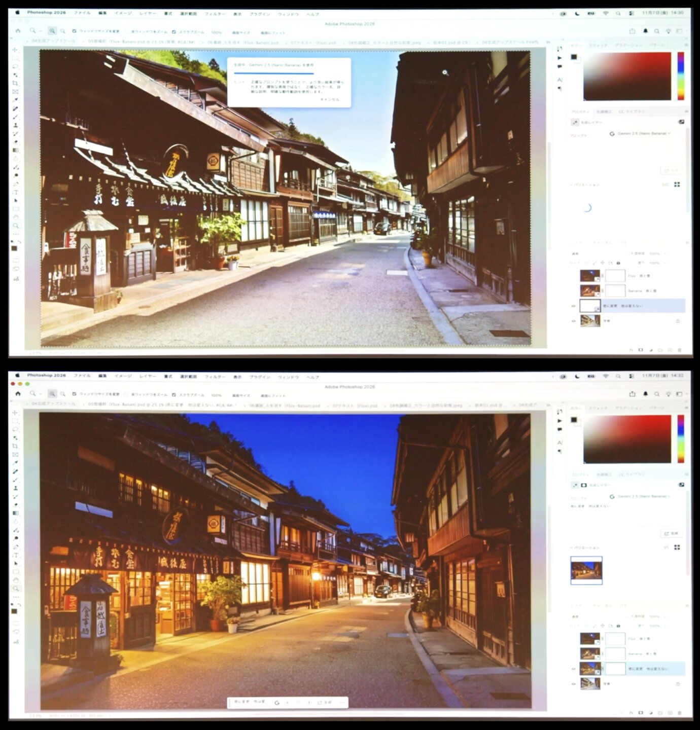
Task: Select the Crop tool in lower window
Action: (x=15, y=446)
